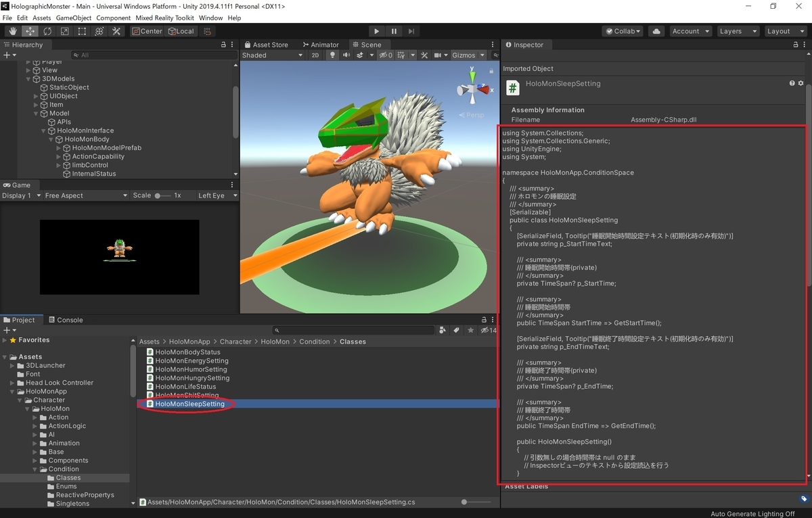Open Free Aspect dropdown
812x518 pixels.
coord(86,195)
